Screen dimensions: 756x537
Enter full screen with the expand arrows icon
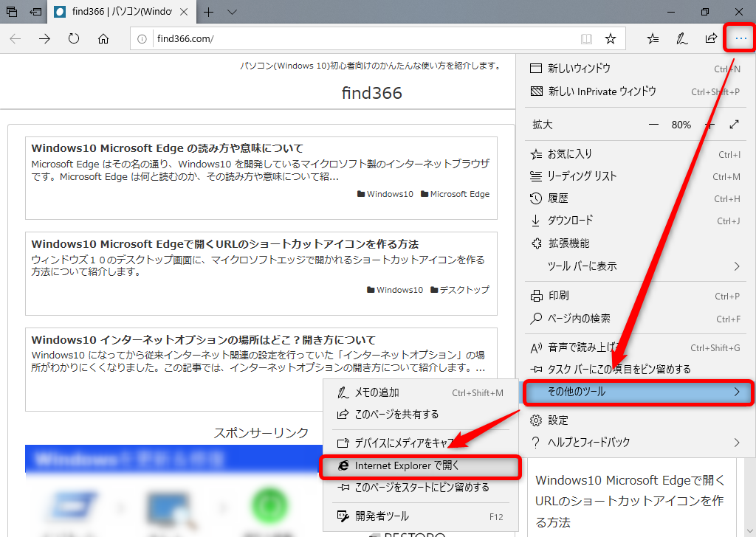coord(734,125)
